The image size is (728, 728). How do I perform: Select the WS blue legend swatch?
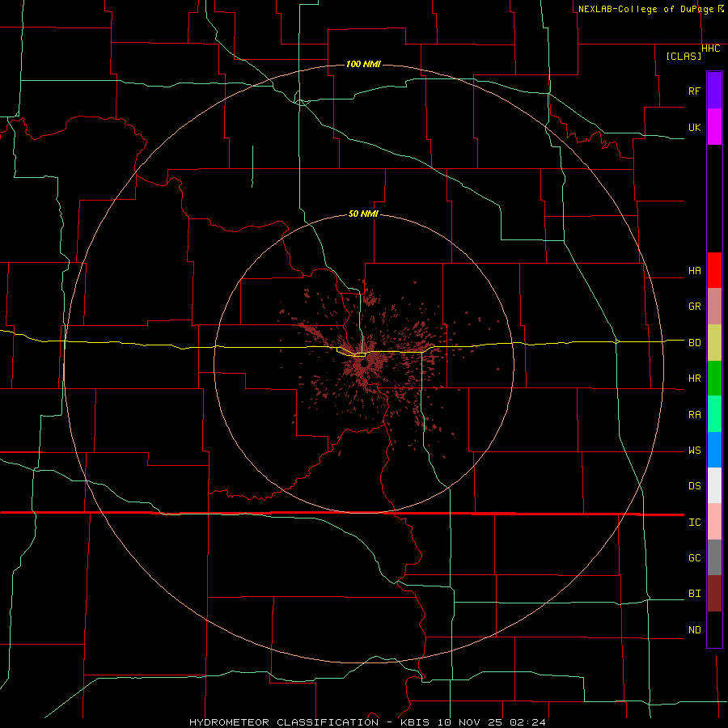click(x=714, y=450)
